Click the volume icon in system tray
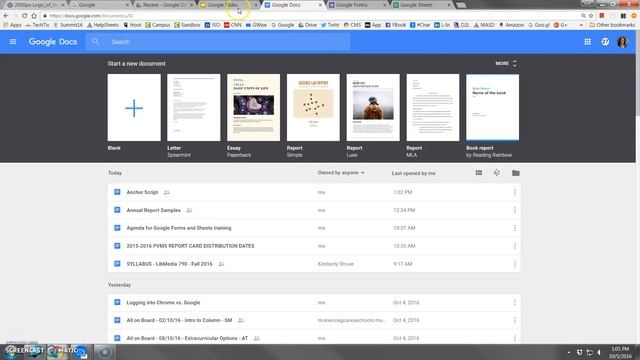640x360 pixels. 600,352
